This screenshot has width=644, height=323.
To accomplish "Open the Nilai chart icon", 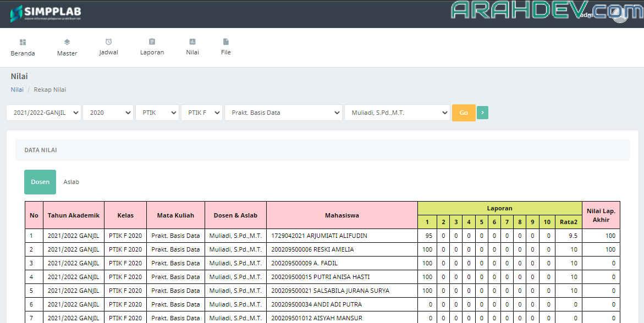I will tap(192, 42).
